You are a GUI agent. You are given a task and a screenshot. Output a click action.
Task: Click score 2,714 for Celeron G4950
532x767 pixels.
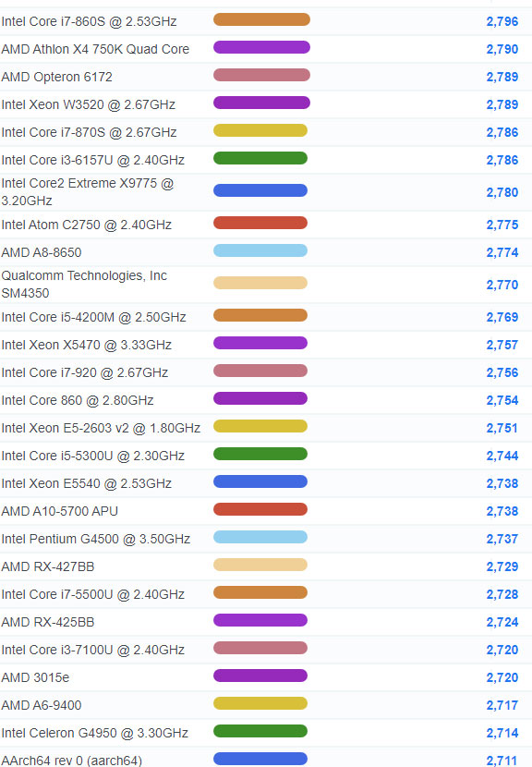click(502, 733)
